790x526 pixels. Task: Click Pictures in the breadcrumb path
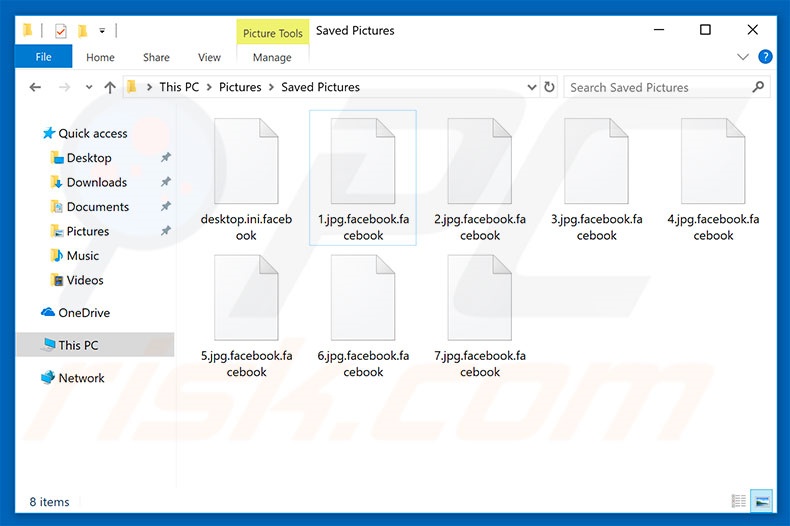[x=240, y=87]
